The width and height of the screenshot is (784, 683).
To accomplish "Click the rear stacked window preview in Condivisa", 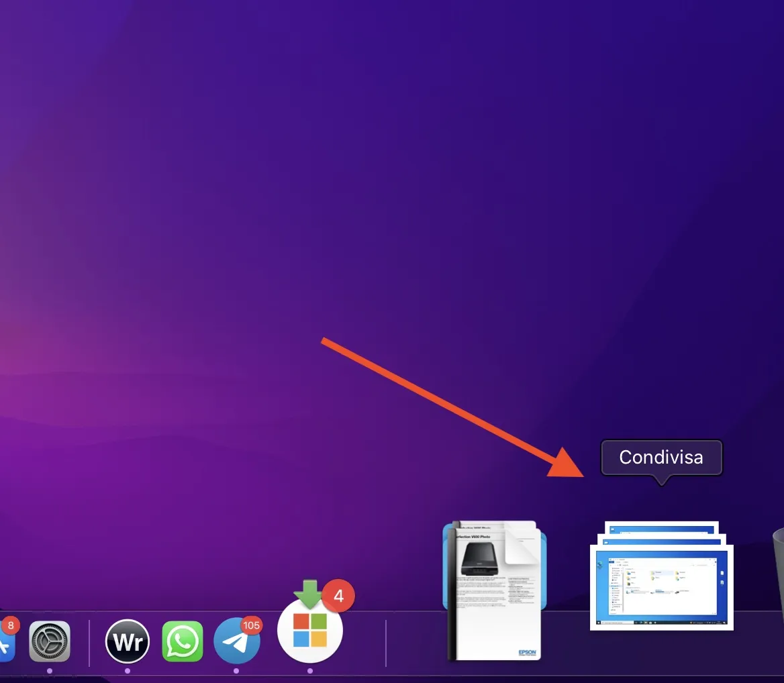I will [661, 530].
